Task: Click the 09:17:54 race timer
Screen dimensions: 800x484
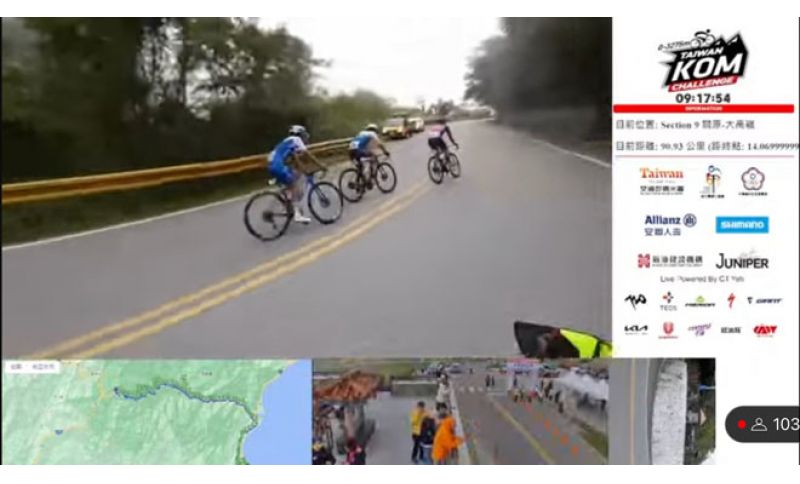Action: [703, 98]
